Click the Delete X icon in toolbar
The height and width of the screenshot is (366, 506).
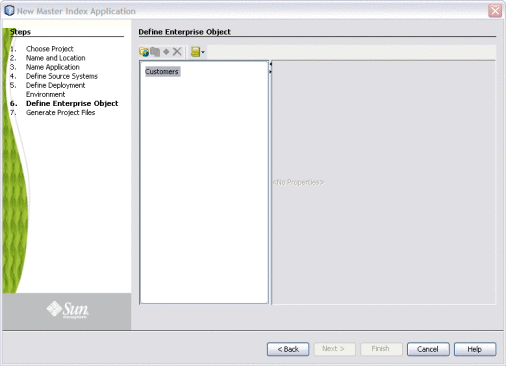coord(177,51)
